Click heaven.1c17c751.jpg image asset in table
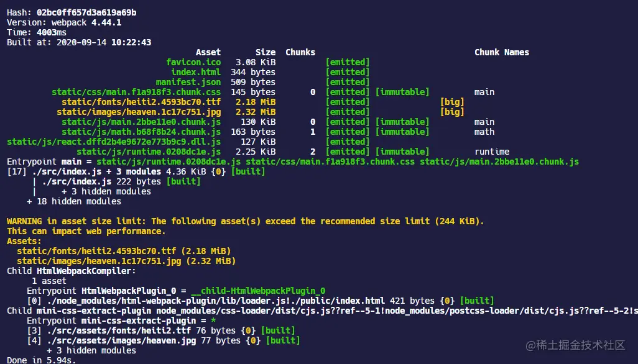 (139, 112)
